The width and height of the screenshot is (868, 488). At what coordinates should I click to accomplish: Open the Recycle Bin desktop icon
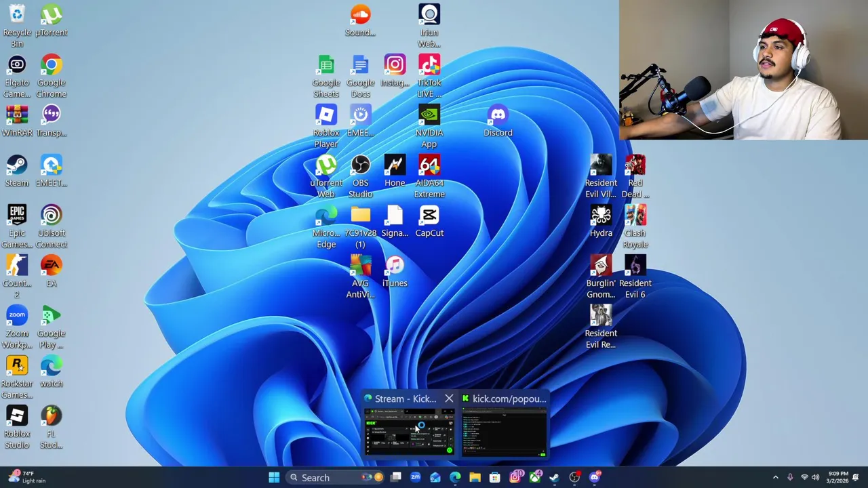(x=17, y=26)
